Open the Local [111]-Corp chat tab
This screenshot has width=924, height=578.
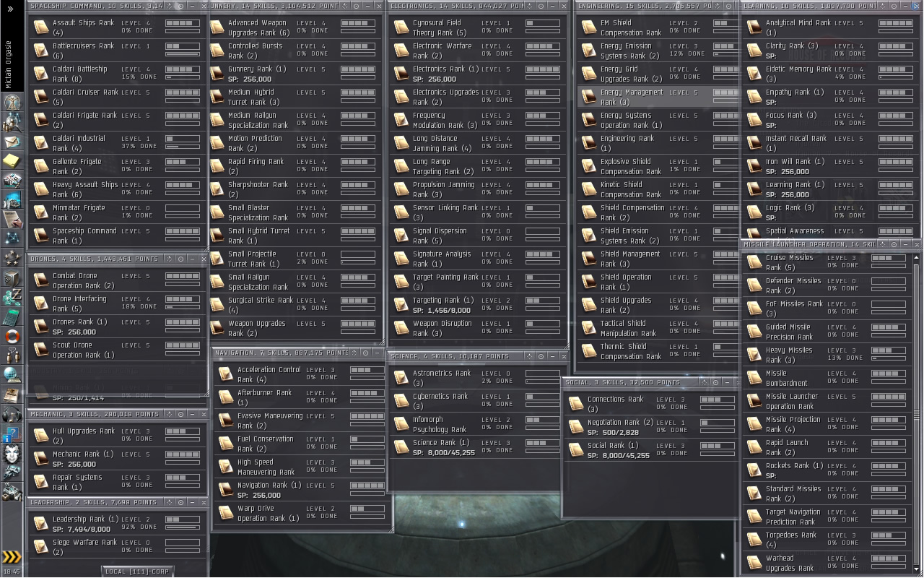pyautogui.click(x=137, y=571)
